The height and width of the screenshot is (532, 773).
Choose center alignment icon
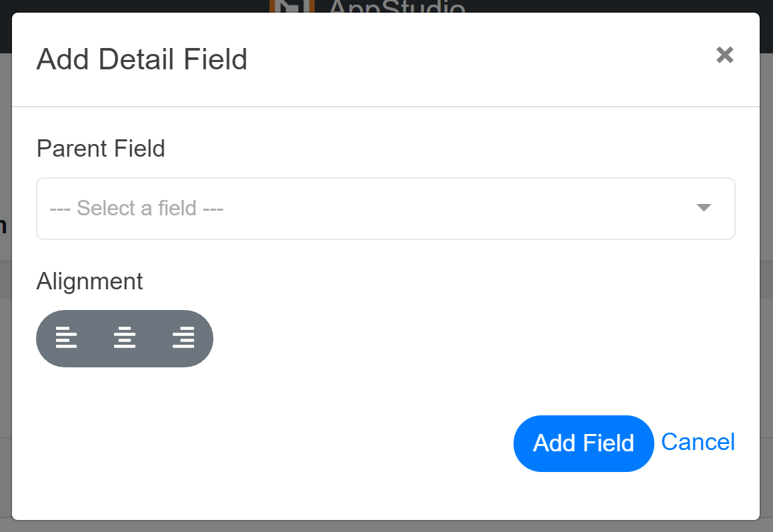(125, 338)
